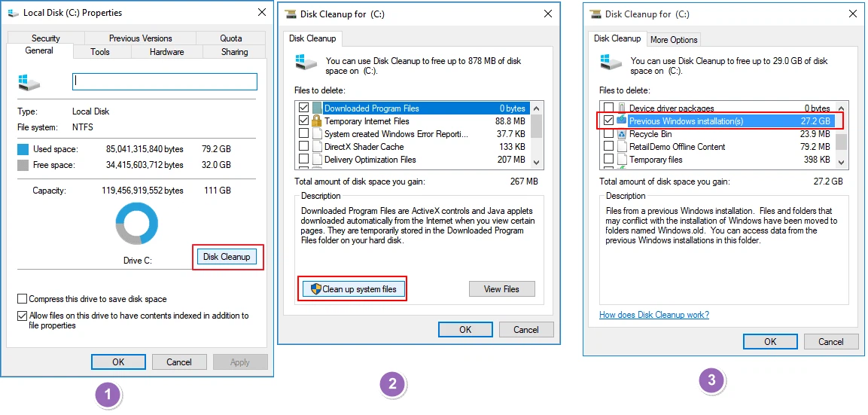The width and height of the screenshot is (868, 415).
Task: Click the drive icon in 878 MB window
Action: point(307,62)
